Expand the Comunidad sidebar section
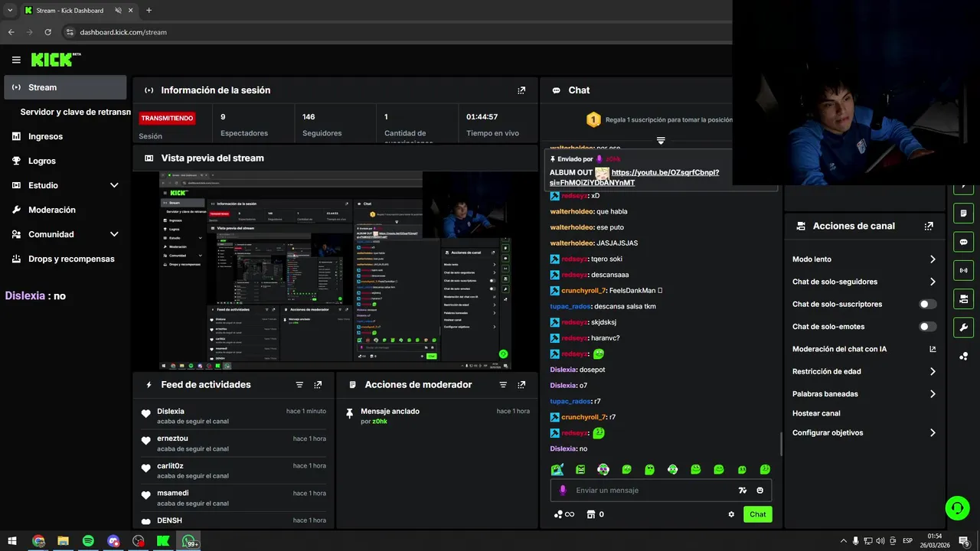The width and height of the screenshot is (980, 551). [x=114, y=234]
